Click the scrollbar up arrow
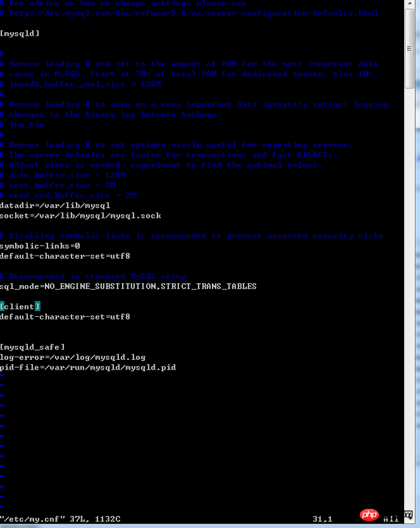The height and width of the screenshot is (528, 420). point(409,4)
